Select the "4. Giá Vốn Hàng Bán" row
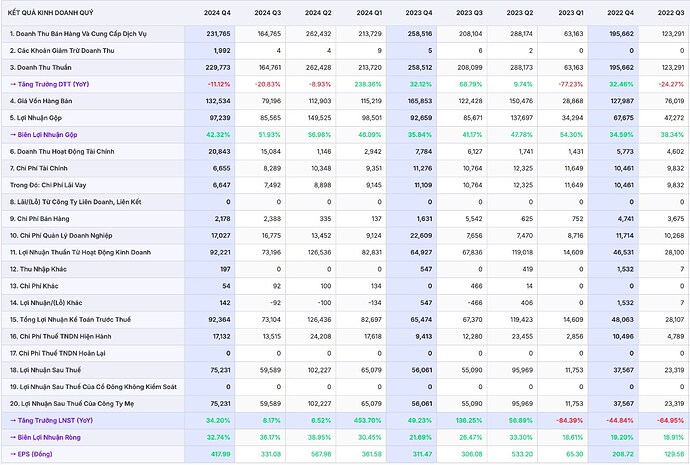Viewport: 690px width, 465px height. (x=44, y=101)
